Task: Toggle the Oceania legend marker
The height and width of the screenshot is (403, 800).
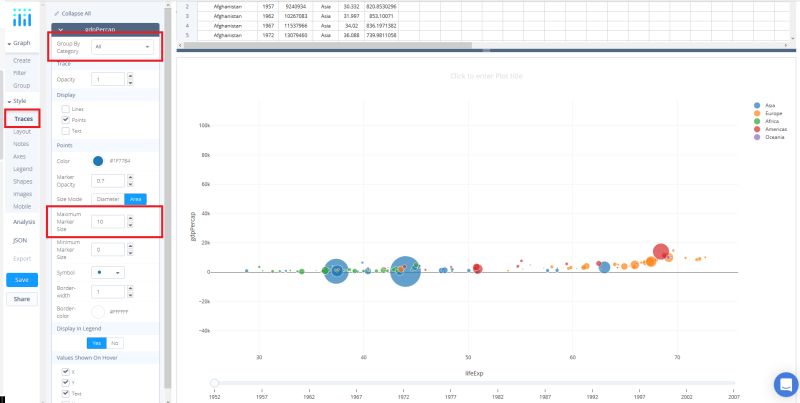Action: click(x=757, y=137)
